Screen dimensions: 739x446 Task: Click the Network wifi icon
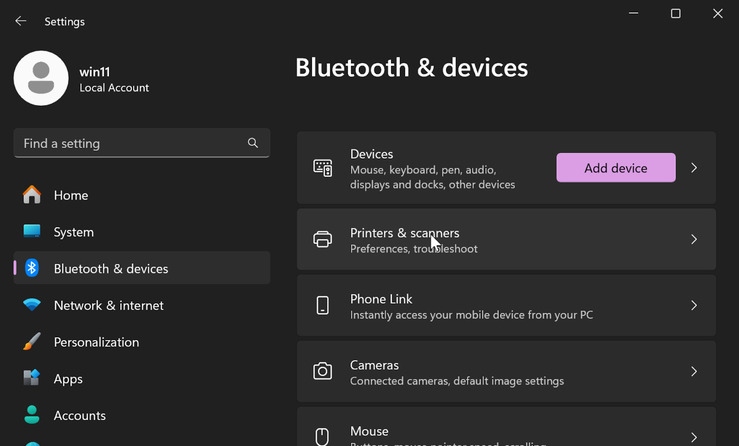[x=32, y=305]
